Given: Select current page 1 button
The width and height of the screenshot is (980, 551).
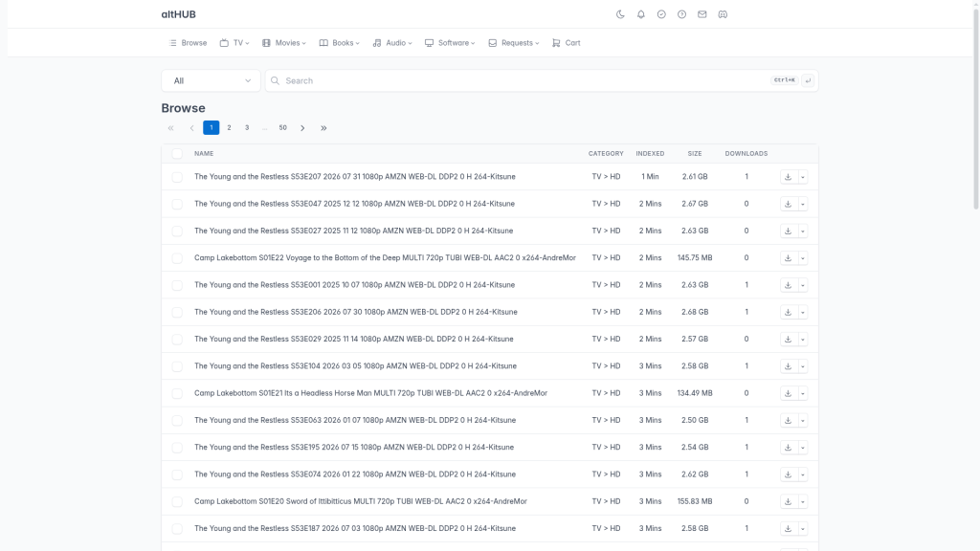Looking at the screenshot, I should [x=212, y=128].
